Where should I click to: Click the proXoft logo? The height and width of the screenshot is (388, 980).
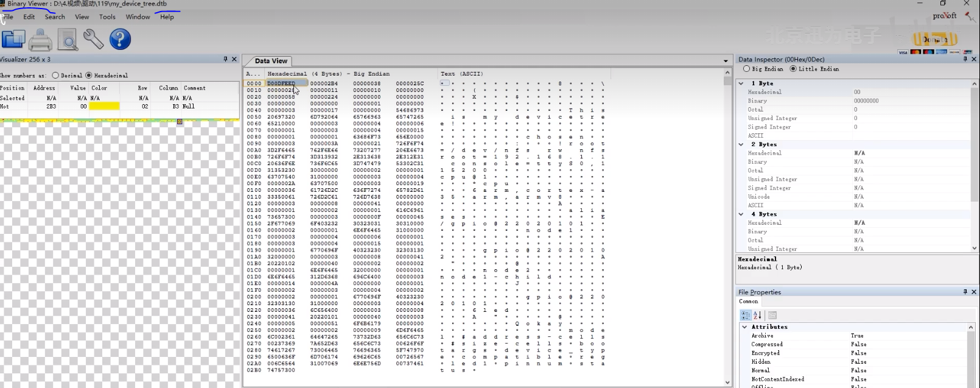[945, 16]
